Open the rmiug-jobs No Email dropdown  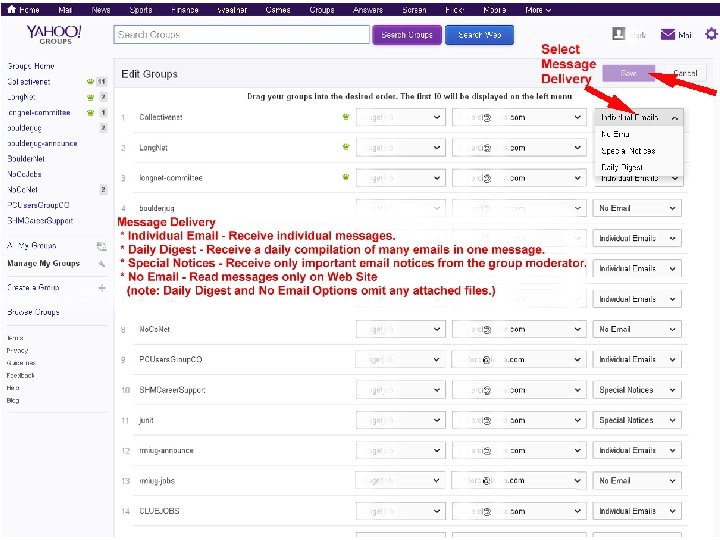point(637,481)
